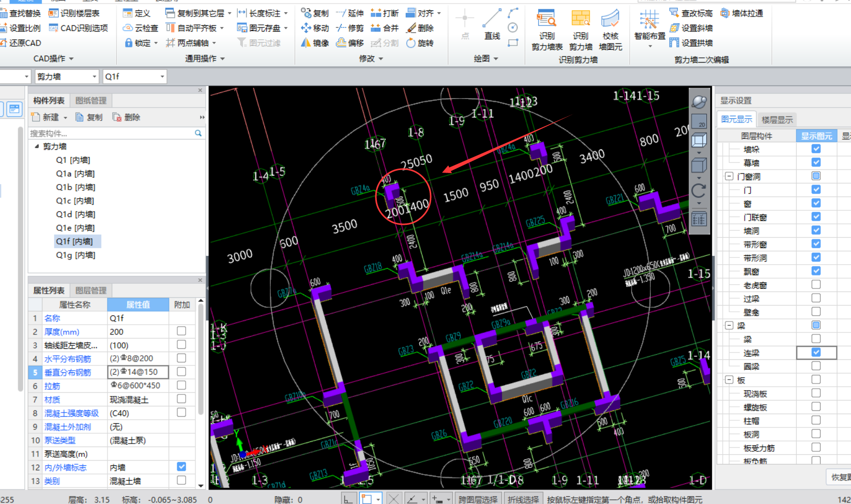
Task: Switch to 图层管理 tab
Action: (91, 291)
